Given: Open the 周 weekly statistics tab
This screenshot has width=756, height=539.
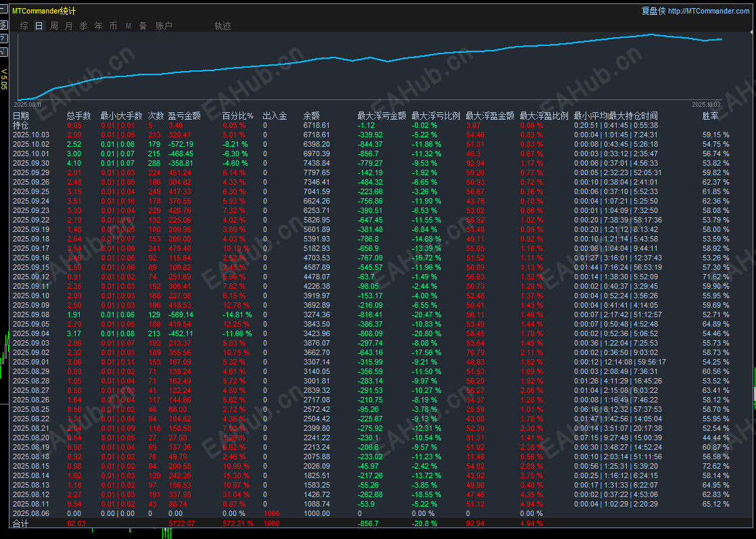Looking at the screenshot, I should point(53,26).
